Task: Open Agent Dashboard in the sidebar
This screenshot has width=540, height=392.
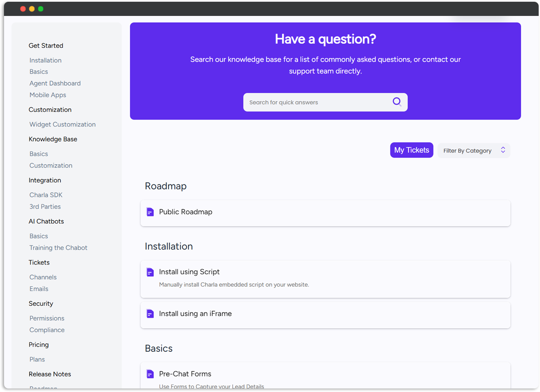Action: click(x=55, y=83)
